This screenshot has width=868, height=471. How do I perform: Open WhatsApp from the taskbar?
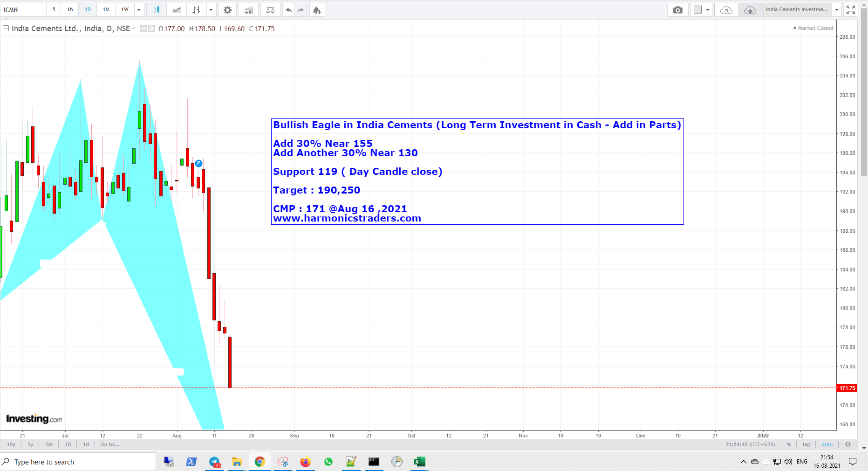pyautogui.click(x=328, y=462)
